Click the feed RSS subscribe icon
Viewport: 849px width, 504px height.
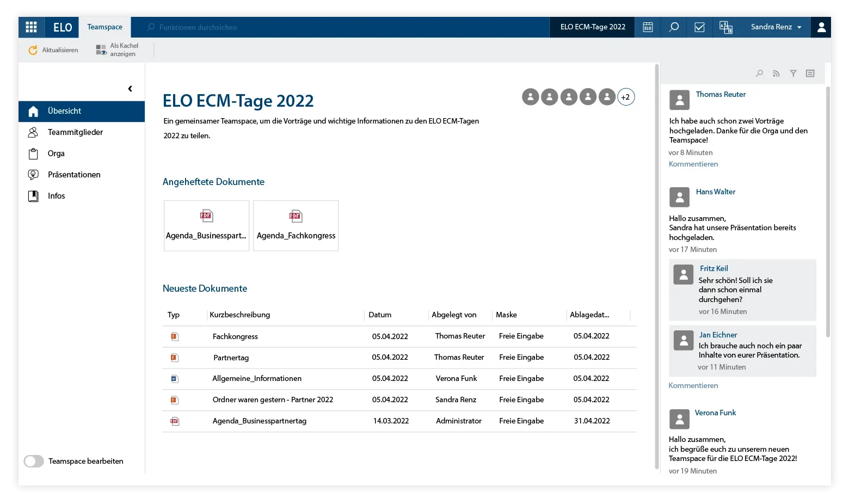(x=776, y=73)
